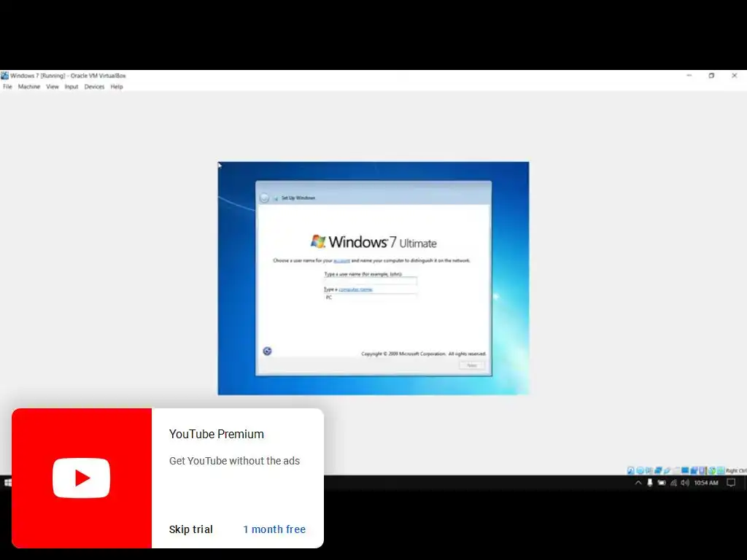Viewport: 747px width, 560px height.
Task: Click Skip trial on YouTube Premium popup
Action: (x=191, y=529)
